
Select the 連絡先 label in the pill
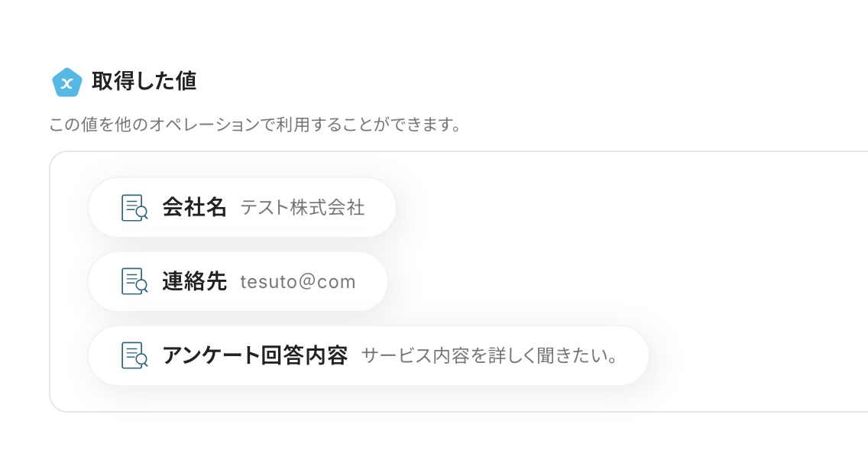194,282
